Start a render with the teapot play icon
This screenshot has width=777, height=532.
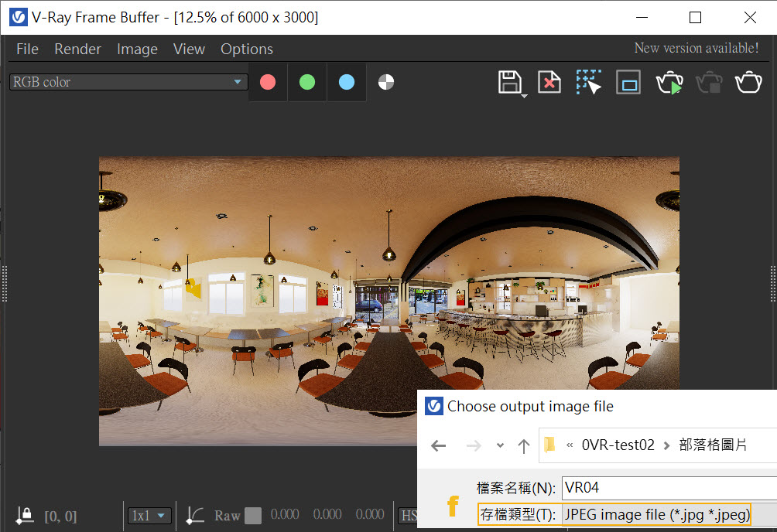[x=669, y=82]
